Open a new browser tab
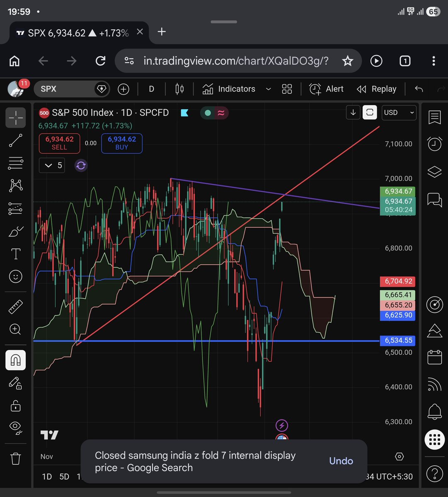The height and width of the screenshot is (497, 448). (162, 32)
